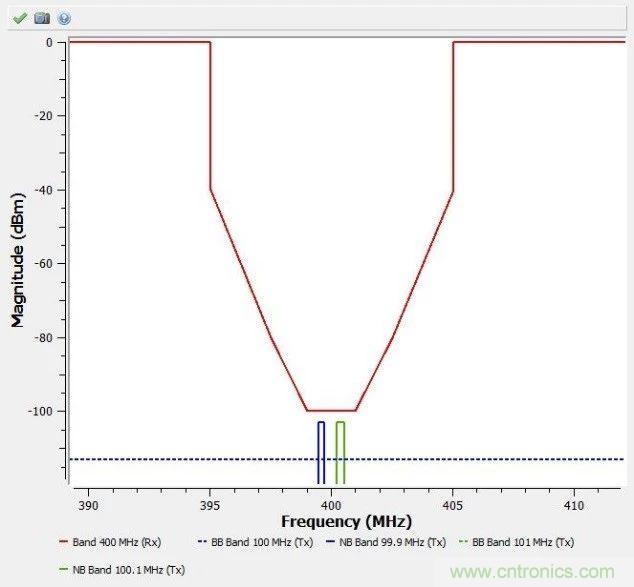Click the green checkmark toolbar icon
634x587 pixels.
point(20,18)
